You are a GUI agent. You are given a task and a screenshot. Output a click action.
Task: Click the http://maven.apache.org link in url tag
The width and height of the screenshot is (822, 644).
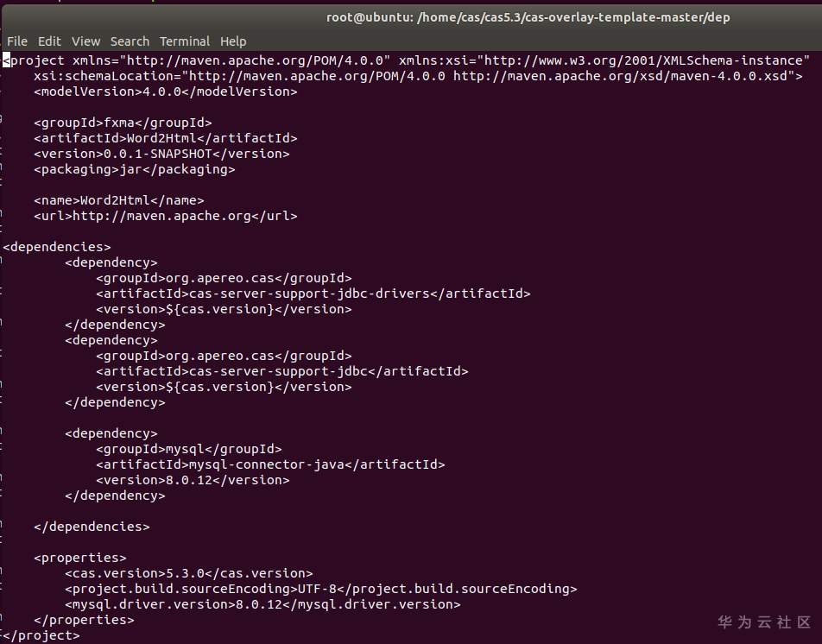click(164, 216)
